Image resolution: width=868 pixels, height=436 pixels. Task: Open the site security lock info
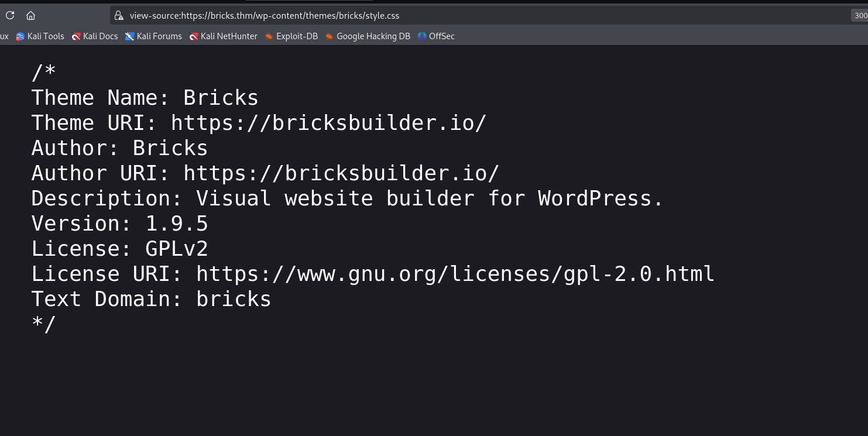click(119, 16)
